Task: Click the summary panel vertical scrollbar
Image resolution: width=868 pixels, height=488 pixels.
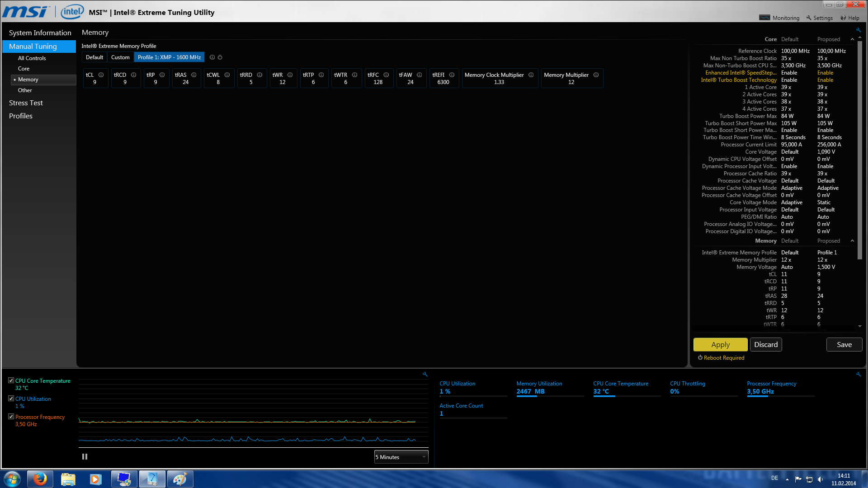Action: click(860, 149)
